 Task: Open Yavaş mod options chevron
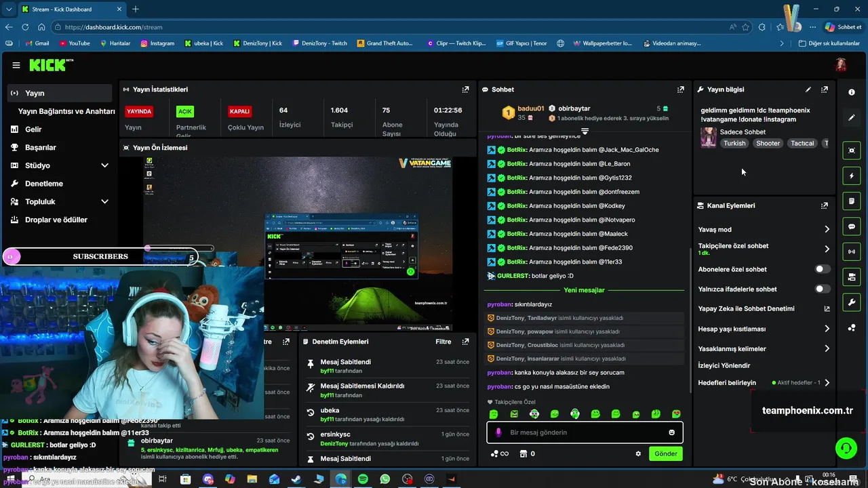[827, 230]
